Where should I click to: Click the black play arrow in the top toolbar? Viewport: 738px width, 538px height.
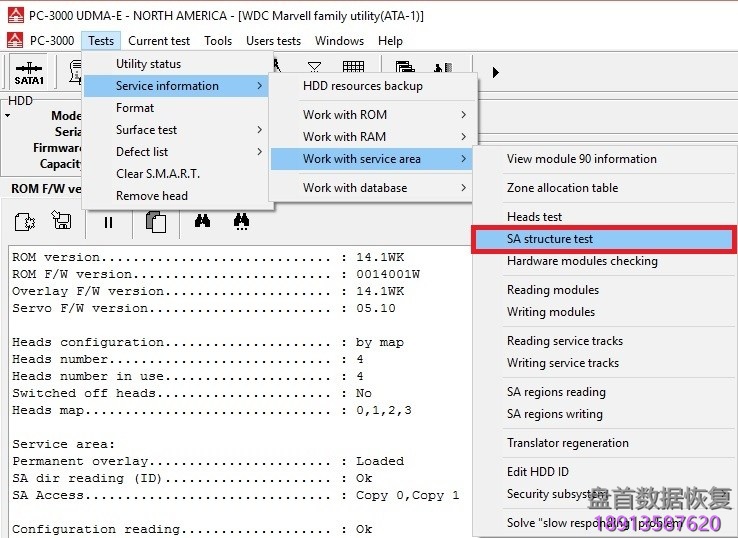(x=495, y=72)
